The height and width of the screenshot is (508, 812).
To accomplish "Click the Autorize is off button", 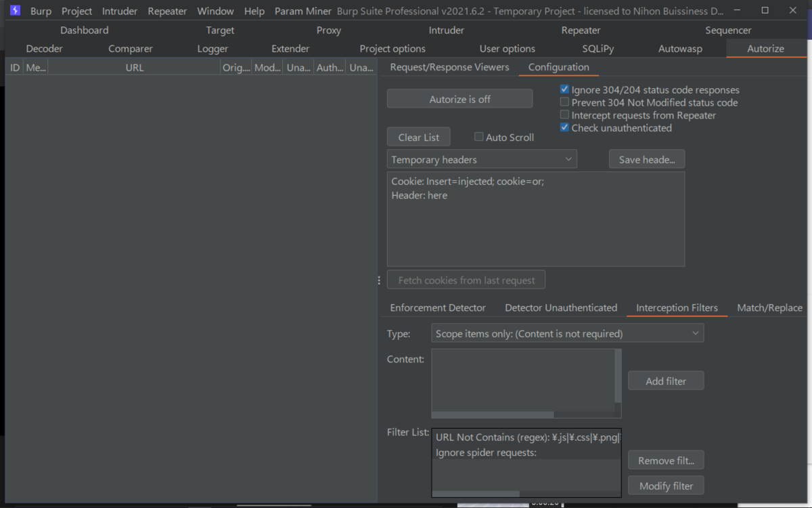I will click(460, 99).
